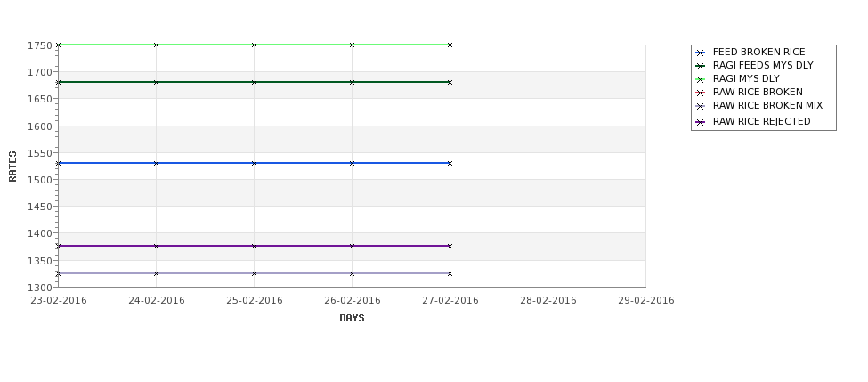
Task: Click the blue data point on 25-02-2016
Action: pos(254,163)
